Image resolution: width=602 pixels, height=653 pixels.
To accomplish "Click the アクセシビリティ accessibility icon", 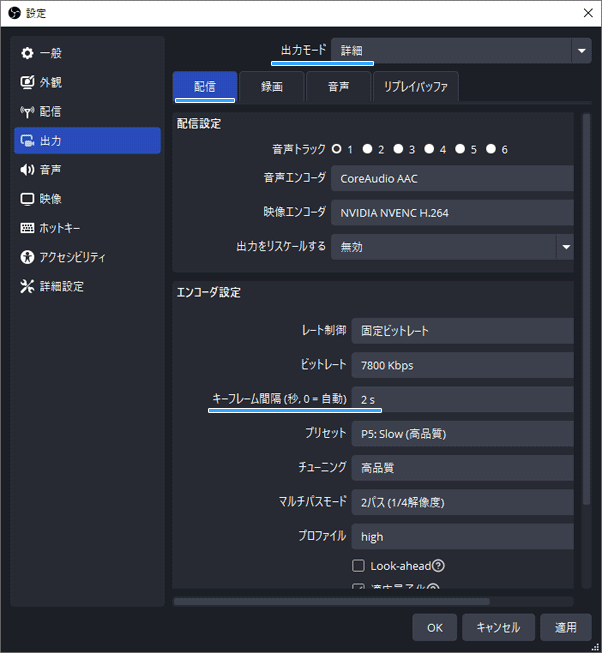I will coord(27,257).
